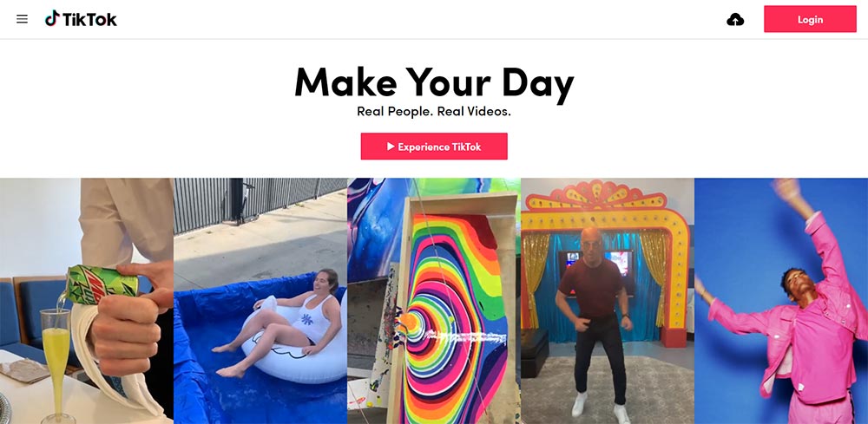Click the Real People. Real Videos. tagline
The width and height of the screenshot is (868, 424).
(x=434, y=112)
